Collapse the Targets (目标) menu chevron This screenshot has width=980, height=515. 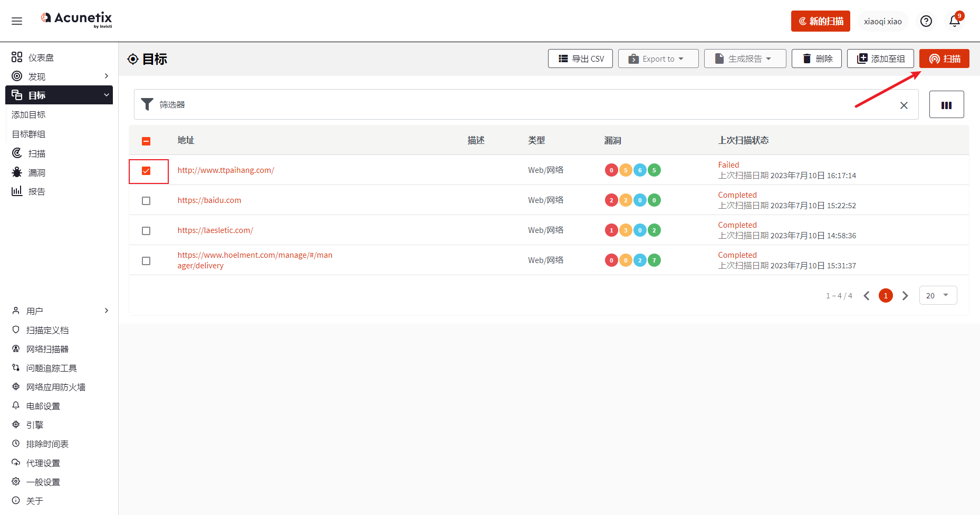pyautogui.click(x=106, y=95)
